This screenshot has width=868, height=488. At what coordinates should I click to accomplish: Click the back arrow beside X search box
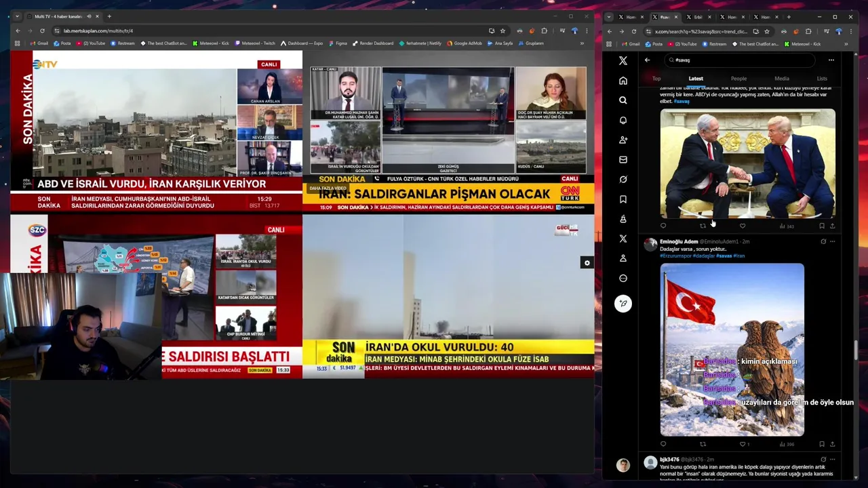click(x=647, y=60)
